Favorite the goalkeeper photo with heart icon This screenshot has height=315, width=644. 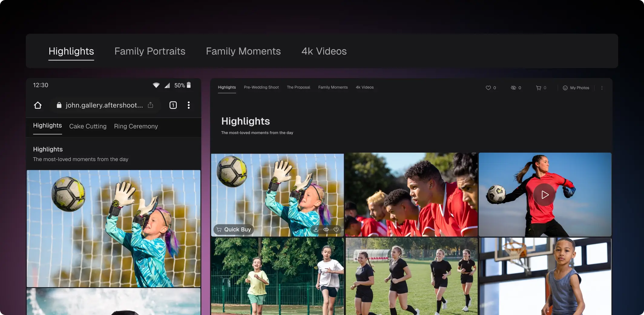336,230
